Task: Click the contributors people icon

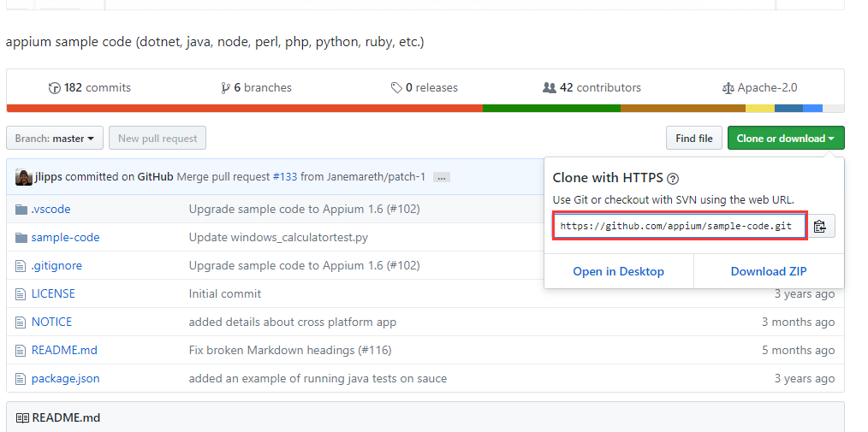Action: point(550,88)
